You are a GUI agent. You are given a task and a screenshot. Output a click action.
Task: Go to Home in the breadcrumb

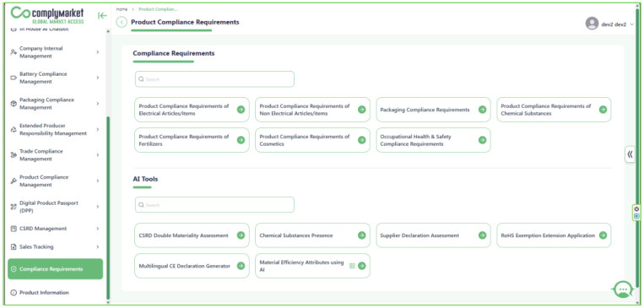point(122,9)
